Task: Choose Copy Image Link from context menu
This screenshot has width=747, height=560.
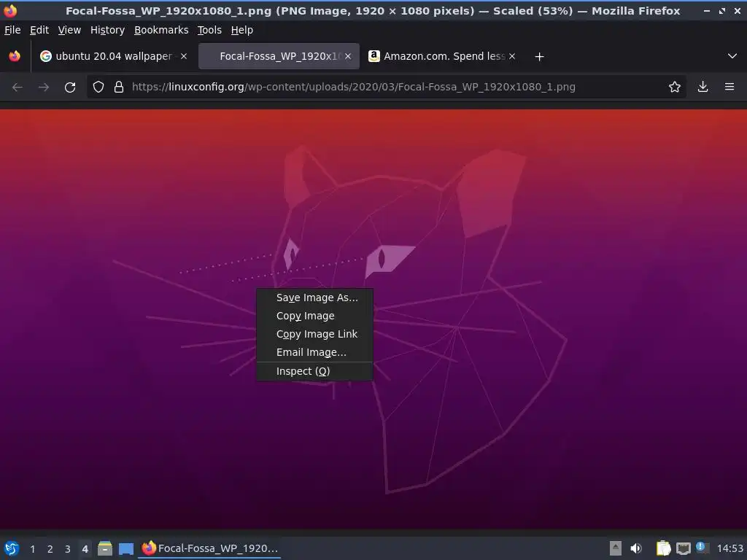Action: pyautogui.click(x=314, y=334)
